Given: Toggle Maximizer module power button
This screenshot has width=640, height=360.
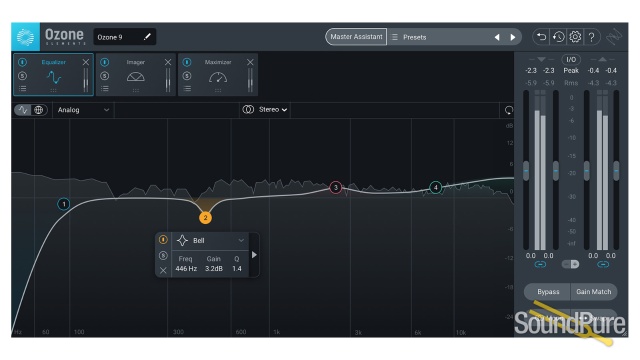Looking at the screenshot, I should tap(187, 62).
